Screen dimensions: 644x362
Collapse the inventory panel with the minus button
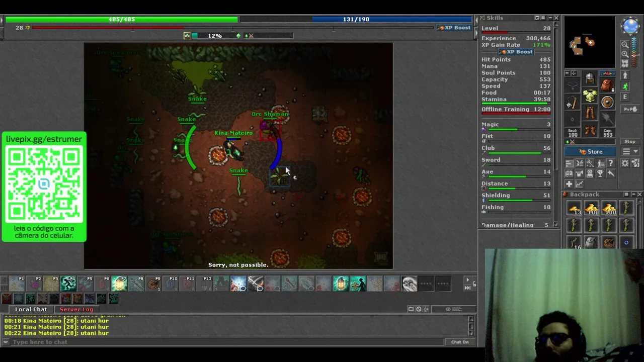(567, 73)
